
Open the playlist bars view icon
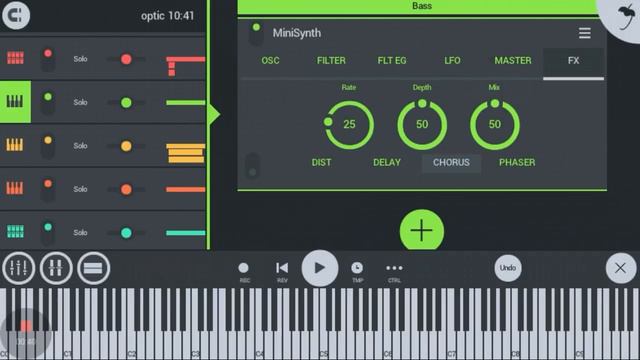pos(93,268)
